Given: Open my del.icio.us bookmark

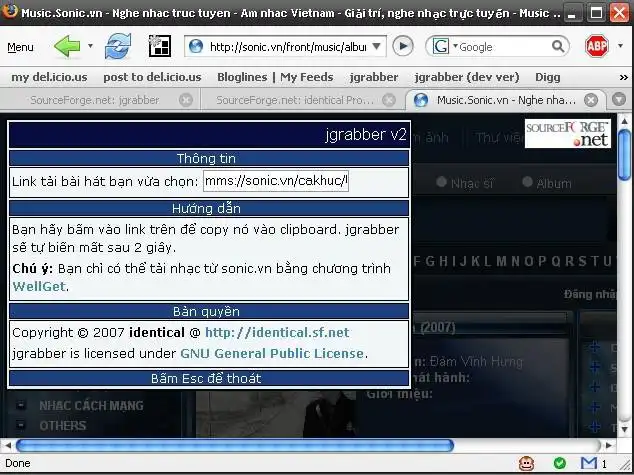Looking at the screenshot, I should tap(49, 77).
